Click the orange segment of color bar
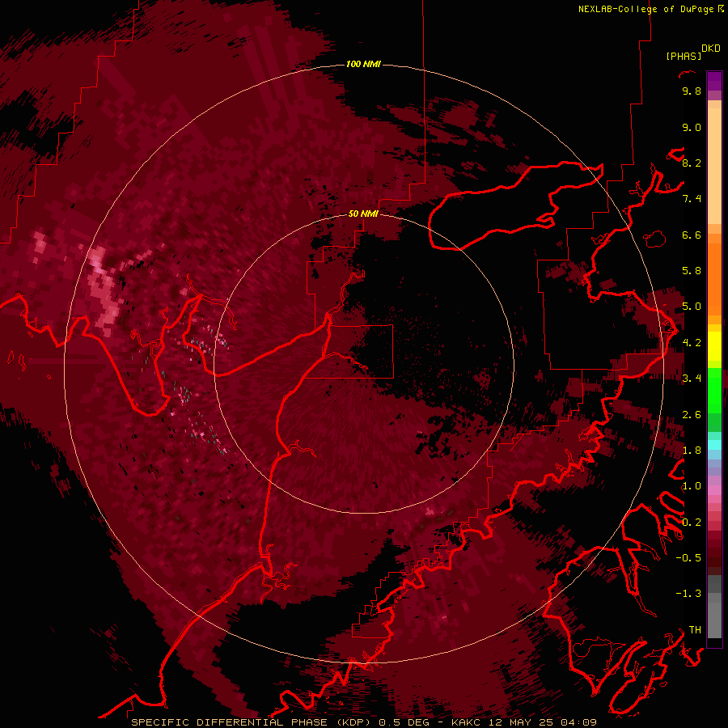The width and height of the screenshot is (728, 728). (x=714, y=278)
